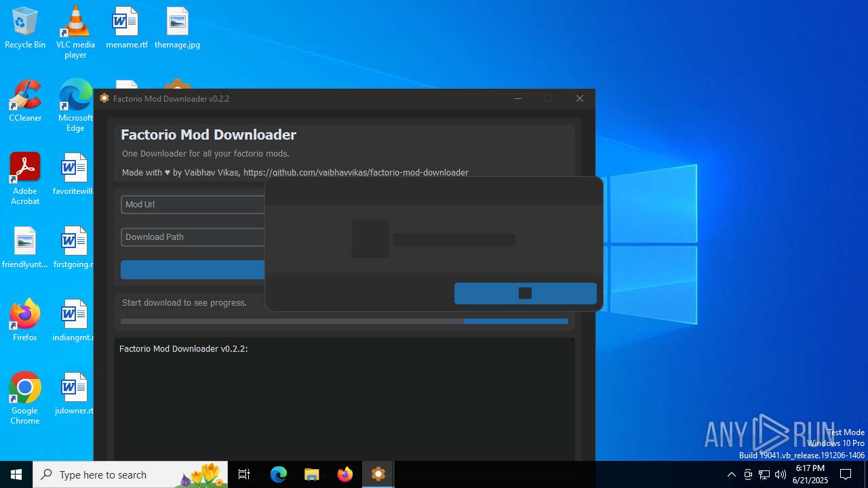Click the Download Path input field
The width and height of the screenshot is (868, 488).
pos(193,237)
